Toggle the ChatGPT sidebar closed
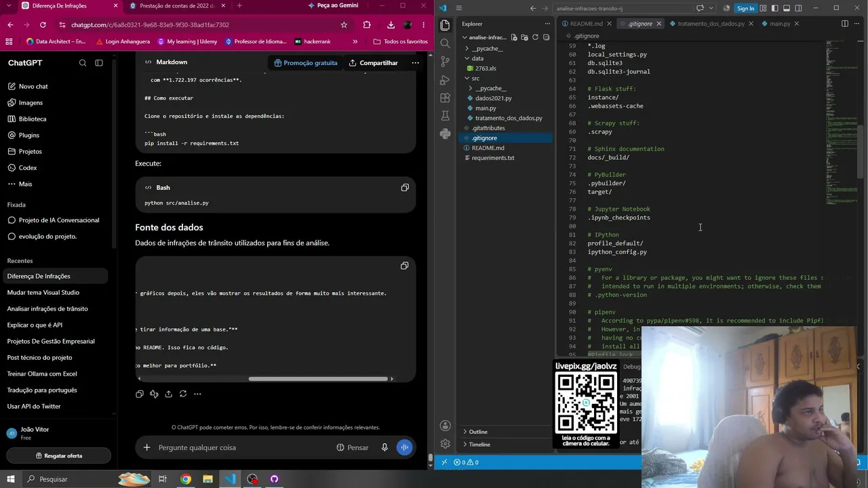Image resolution: width=868 pixels, height=488 pixels. coord(99,63)
